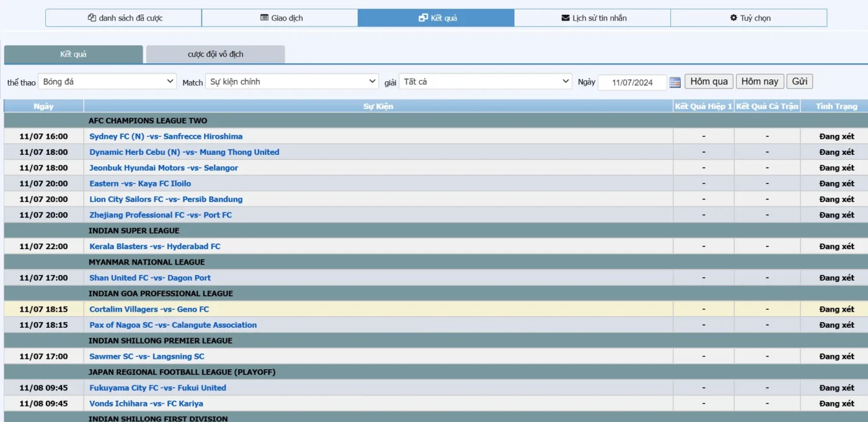The image size is (868, 422).
Task: Click the 'Gửi' submit button
Action: [799, 82]
